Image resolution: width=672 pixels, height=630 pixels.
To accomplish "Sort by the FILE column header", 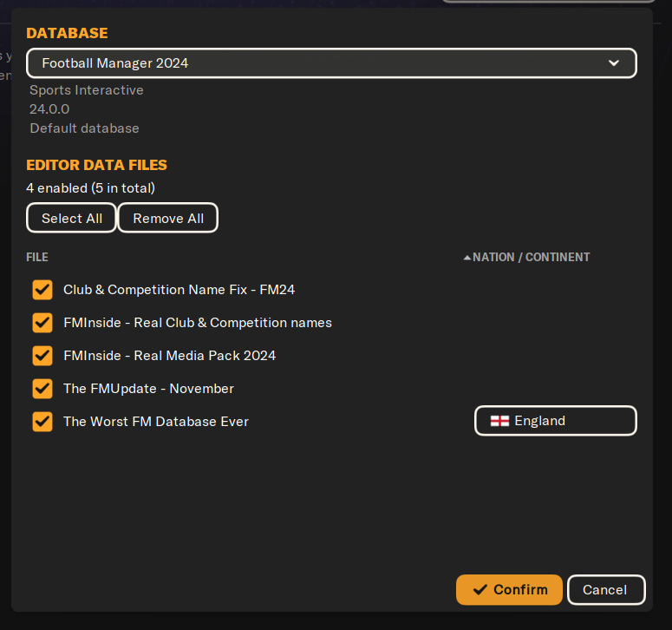I will (37, 258).
